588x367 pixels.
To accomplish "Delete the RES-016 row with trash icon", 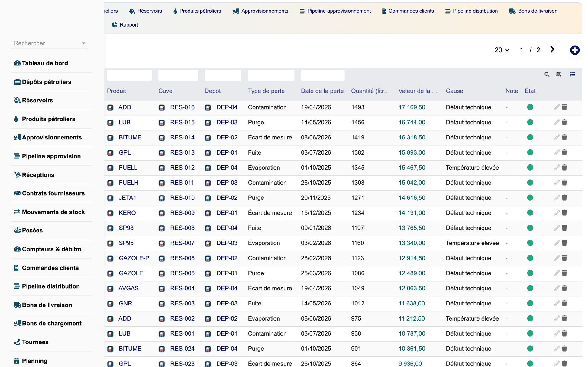I will pyautogui.click(x=564, y=107).
